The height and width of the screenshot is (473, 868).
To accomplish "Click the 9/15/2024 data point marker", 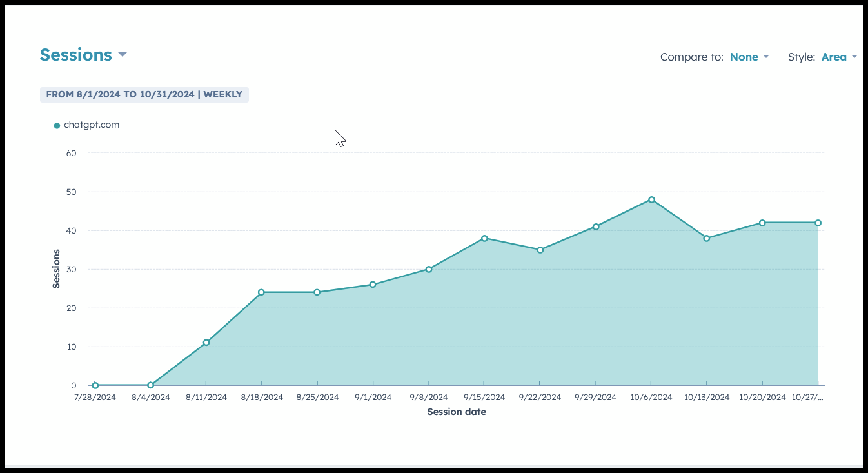I will [484, 238].
